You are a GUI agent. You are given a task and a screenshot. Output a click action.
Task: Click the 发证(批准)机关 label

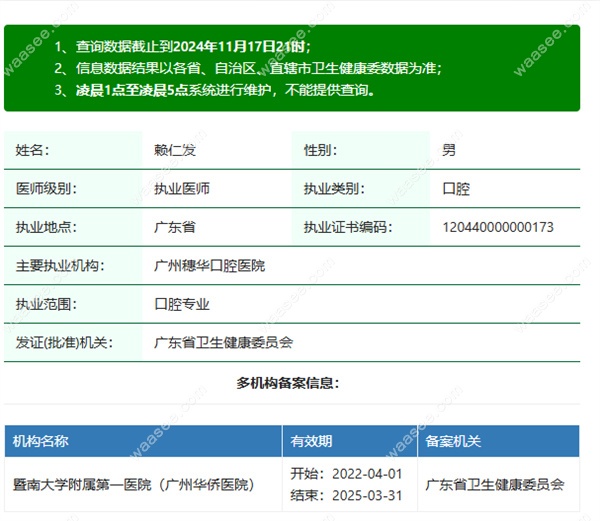64,342
